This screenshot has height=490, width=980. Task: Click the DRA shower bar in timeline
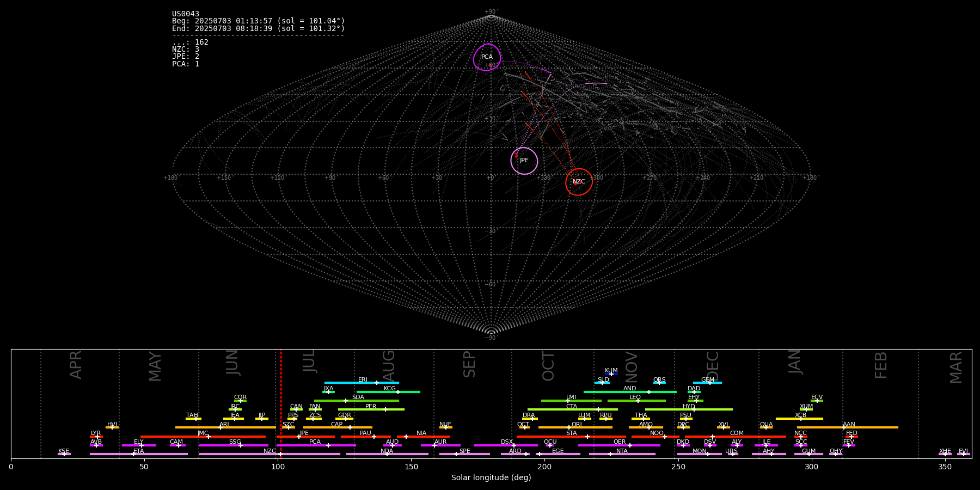(x=530, y=419)
